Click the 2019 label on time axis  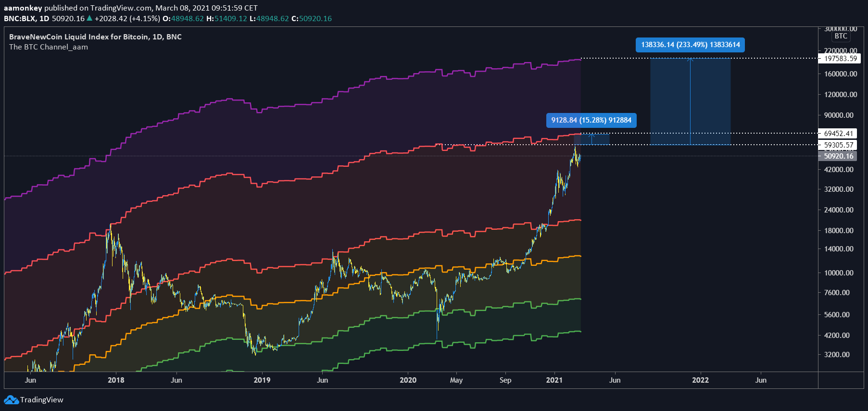[x=262, y=380]
